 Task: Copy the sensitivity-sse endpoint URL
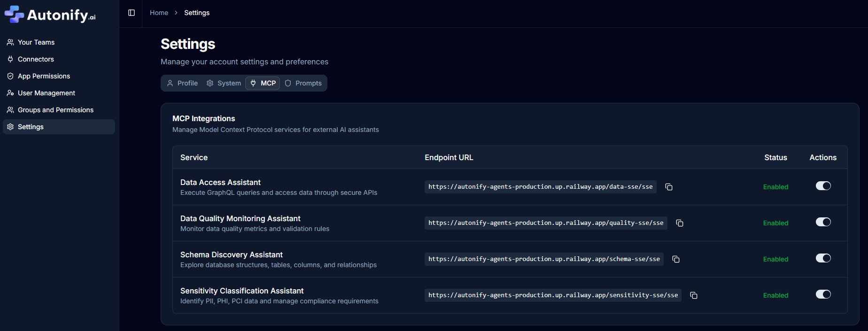[694, 295]
